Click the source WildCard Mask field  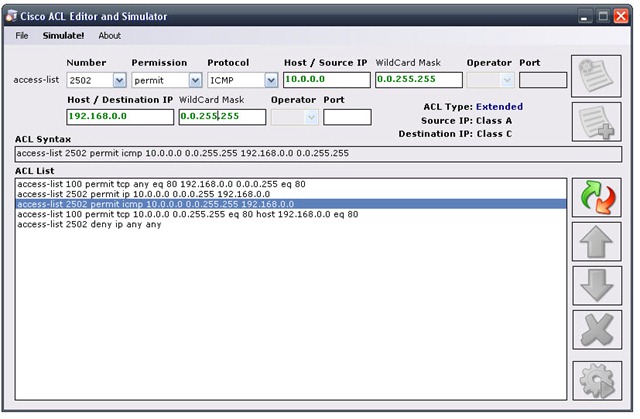419,80
